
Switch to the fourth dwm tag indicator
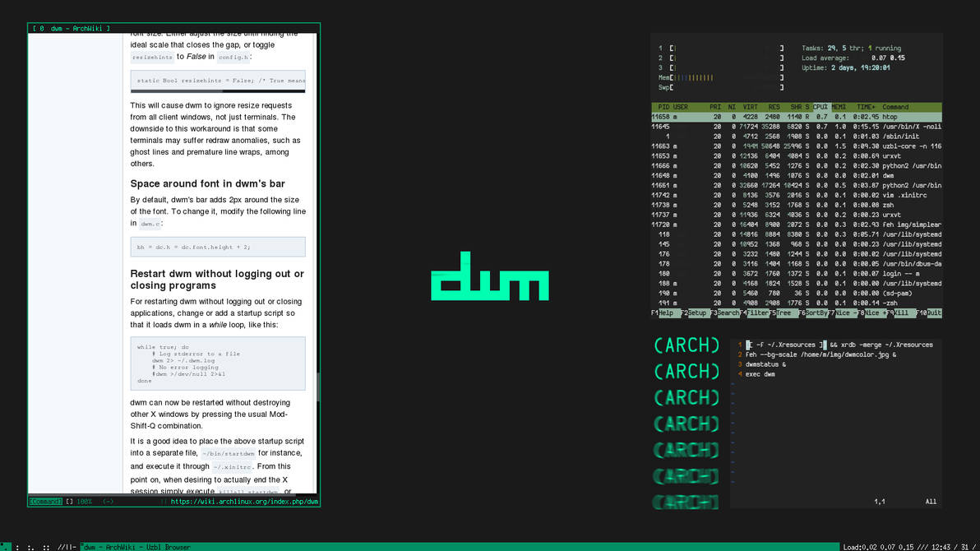(x=46, y=547)
